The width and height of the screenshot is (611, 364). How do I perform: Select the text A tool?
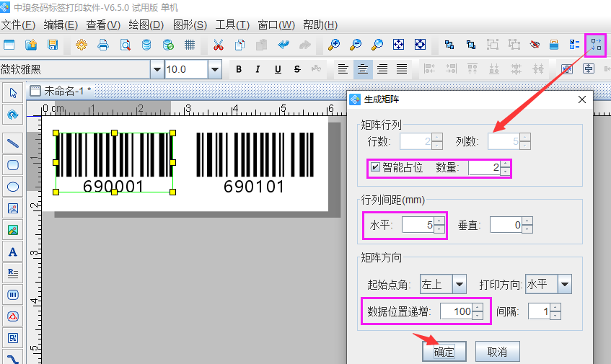13,252
